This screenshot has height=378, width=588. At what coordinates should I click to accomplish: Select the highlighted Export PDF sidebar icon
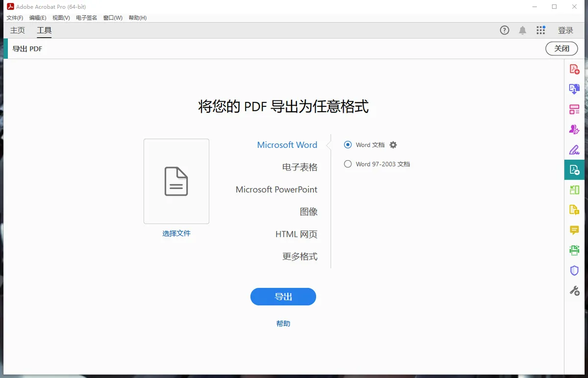574,170
